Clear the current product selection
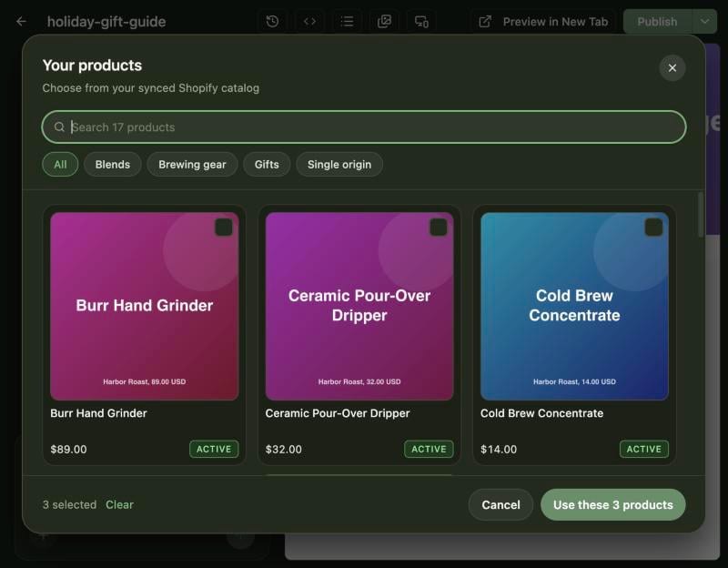 point(119,504)
